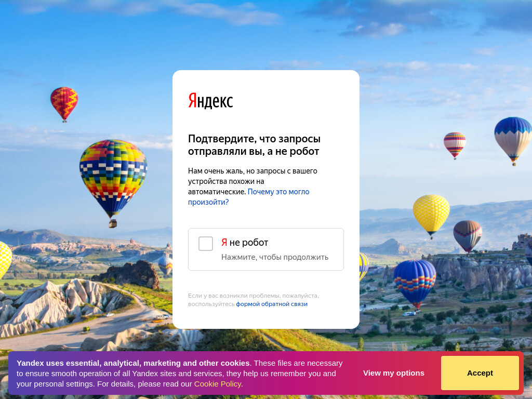Check the "Я не робот" checkbox
Image resolution: width=532 pixels, height=399 pixels.
coord(206,244)
